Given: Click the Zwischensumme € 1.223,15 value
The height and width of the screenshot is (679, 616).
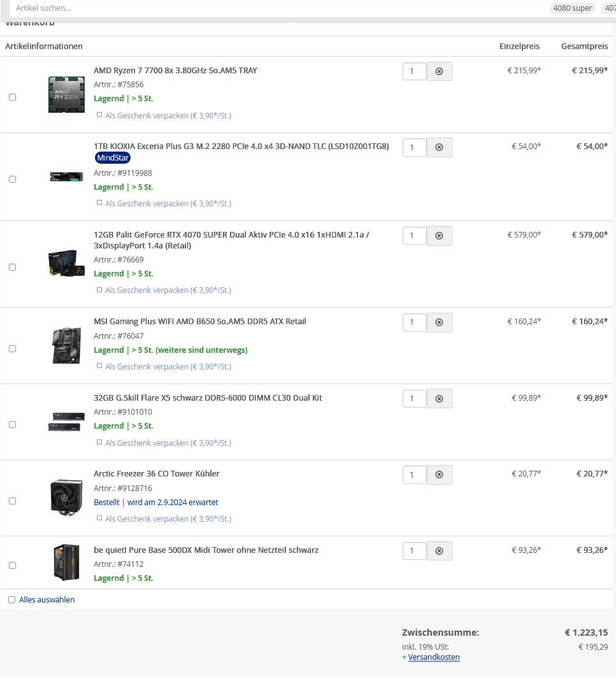Looking at the screenshot, I should coord(586,633).
